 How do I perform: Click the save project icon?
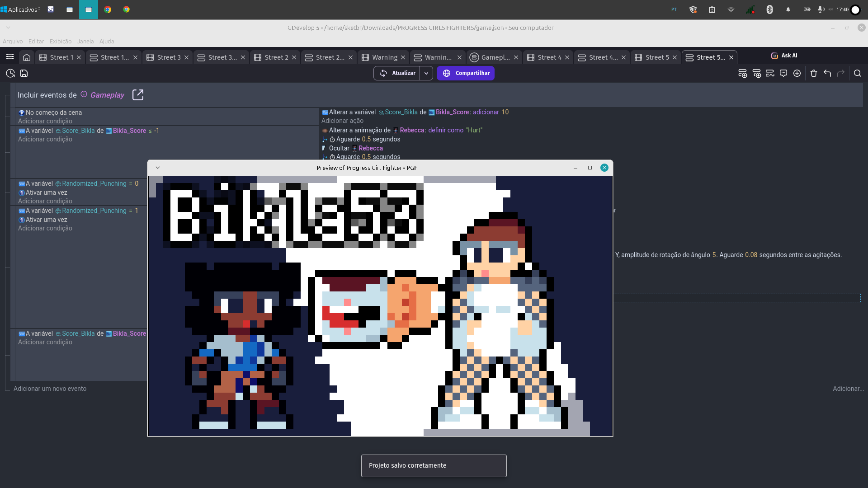click(24, 73)
